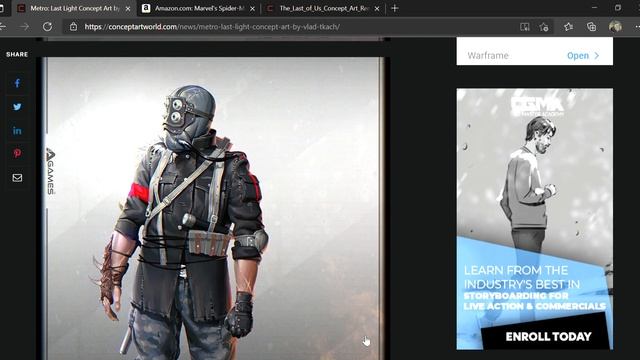Switch to the Metro: Last Light Concept Art tab
Screen dimensions: 640x360
pyautogui.click(x=73, y=8)
